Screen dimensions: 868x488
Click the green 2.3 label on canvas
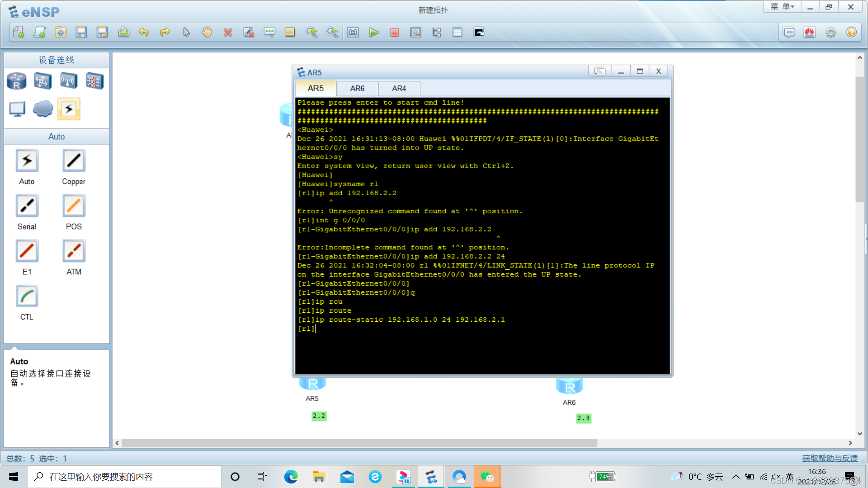pyautogui.click(x=583, y=418)
